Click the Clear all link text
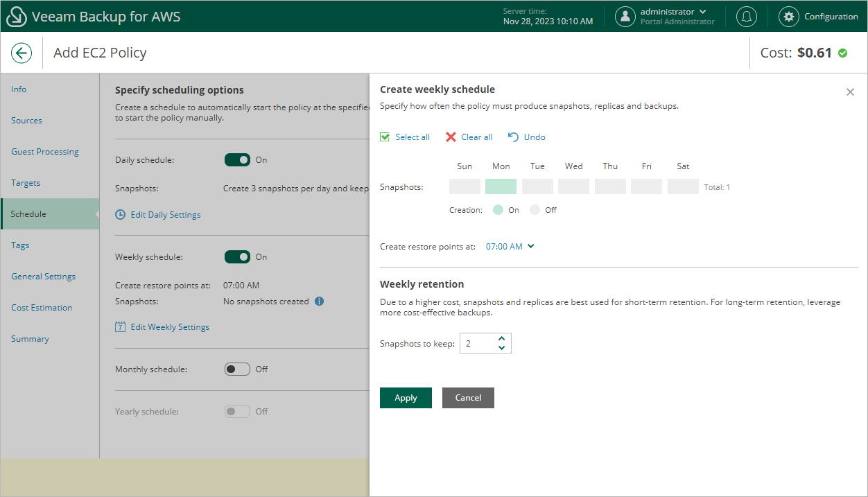Viewport: 868px width, 497px height. click(x=477, y=137)
